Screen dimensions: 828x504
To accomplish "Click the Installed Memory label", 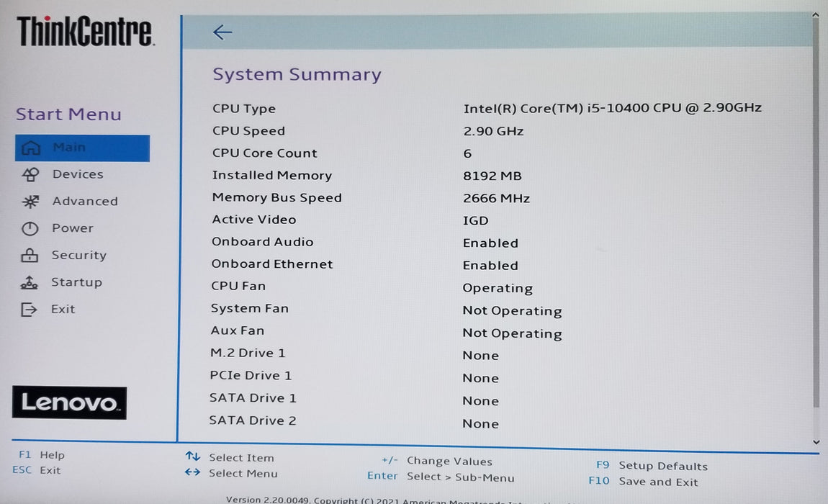I will (x=272, y=176).
